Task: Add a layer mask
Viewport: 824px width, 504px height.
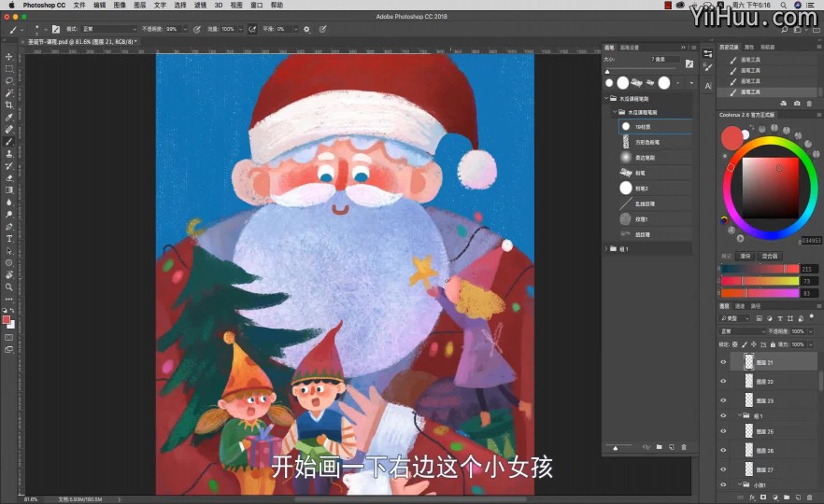Action: click(763, 497)
